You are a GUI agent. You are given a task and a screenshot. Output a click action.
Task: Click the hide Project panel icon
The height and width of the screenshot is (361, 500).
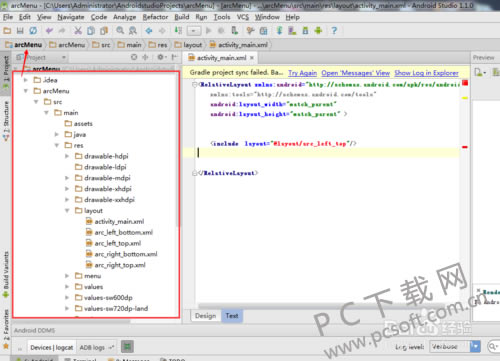pyautogui.click(x=174, y=57)
